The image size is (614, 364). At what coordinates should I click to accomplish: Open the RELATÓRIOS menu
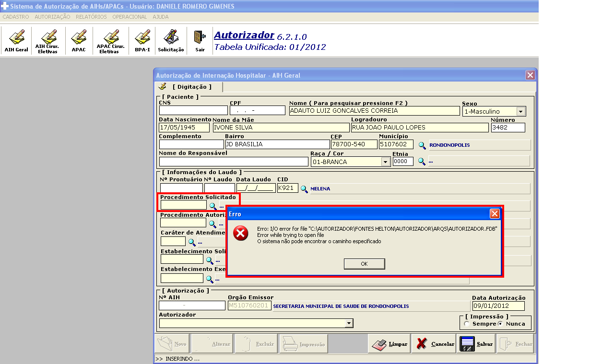(91, 17)
